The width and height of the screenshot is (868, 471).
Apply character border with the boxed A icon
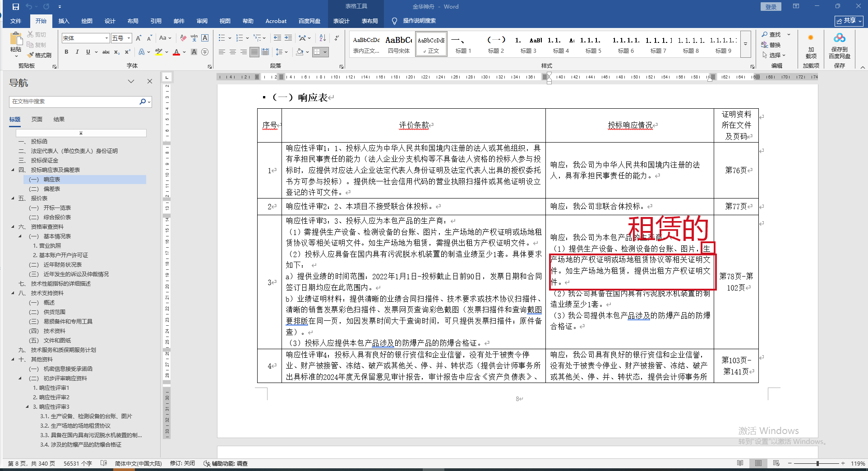(x=205, y=38)
